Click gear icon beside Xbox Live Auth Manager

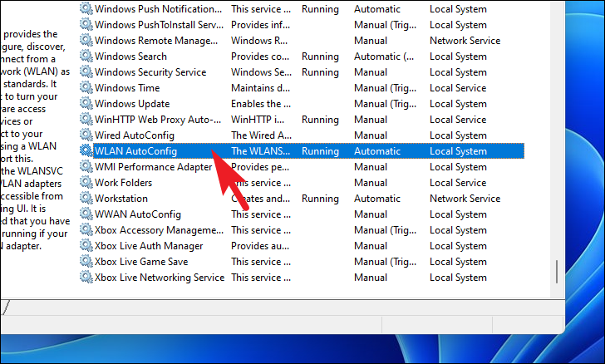pyautogui.click(x=86, y=246)
